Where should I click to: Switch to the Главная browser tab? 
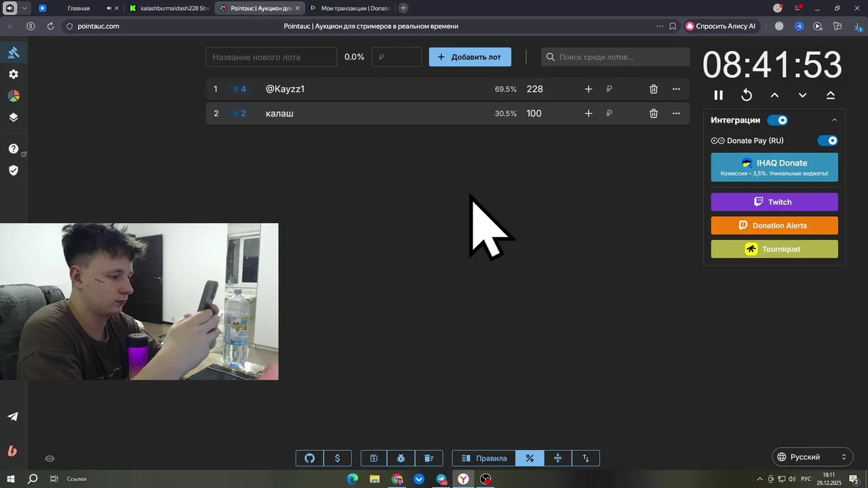(x=78, y=8)
